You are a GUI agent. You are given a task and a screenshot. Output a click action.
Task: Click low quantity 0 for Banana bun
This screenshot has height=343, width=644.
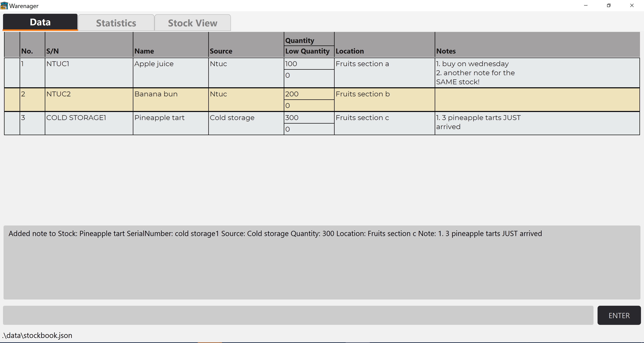[309, 106]
